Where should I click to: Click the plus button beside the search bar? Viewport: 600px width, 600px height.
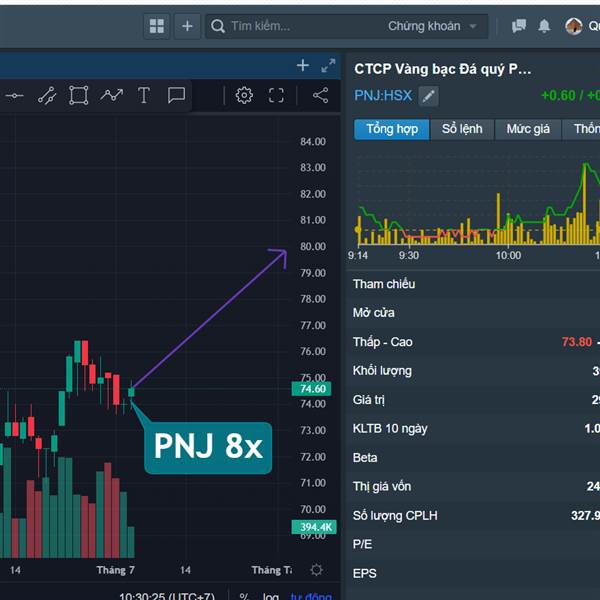click(187, 26)
